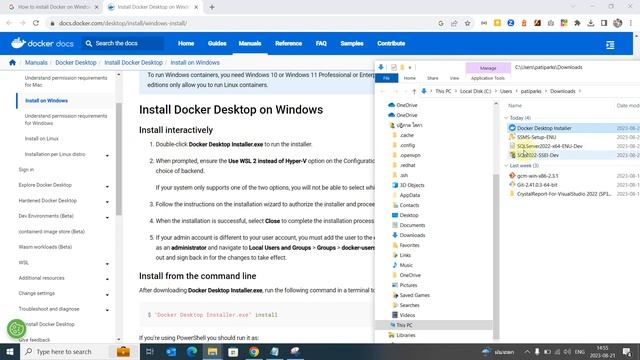Go up one folder in File Explorer
Viewport: 640px width, 360px height.
pyautogui.click(x=414, y=91)
